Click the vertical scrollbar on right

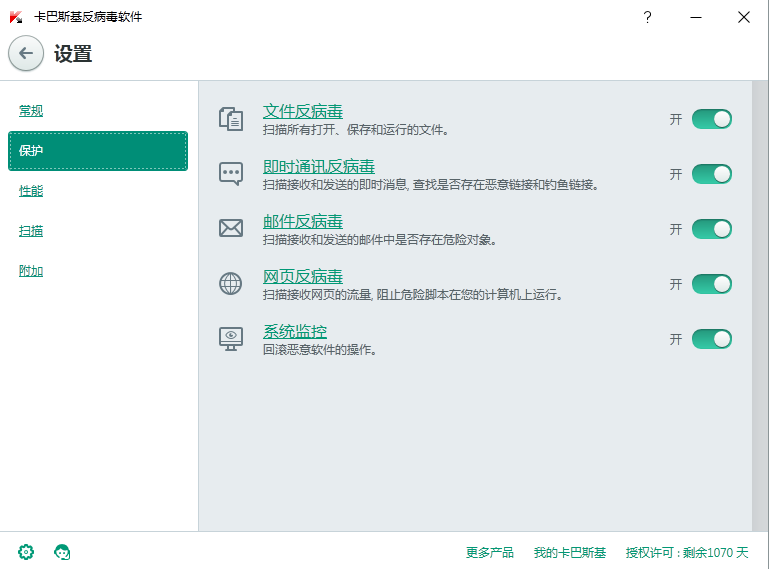point(760,306)
